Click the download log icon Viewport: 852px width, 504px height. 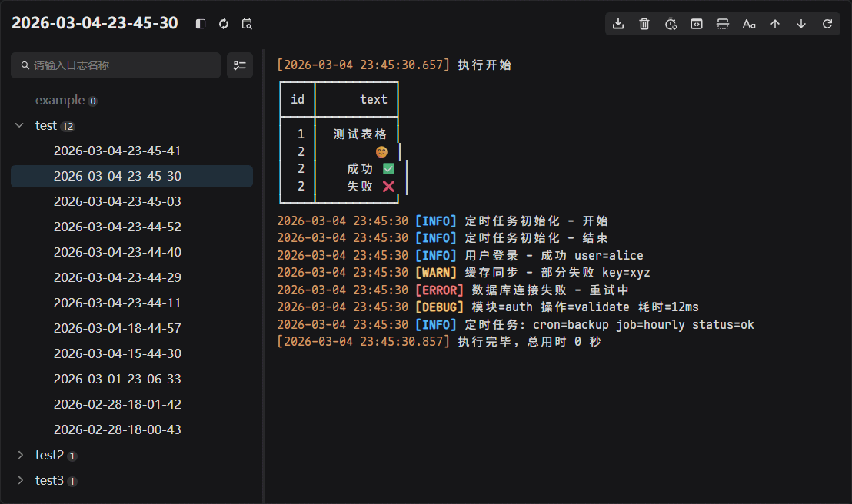click(618, 24)
